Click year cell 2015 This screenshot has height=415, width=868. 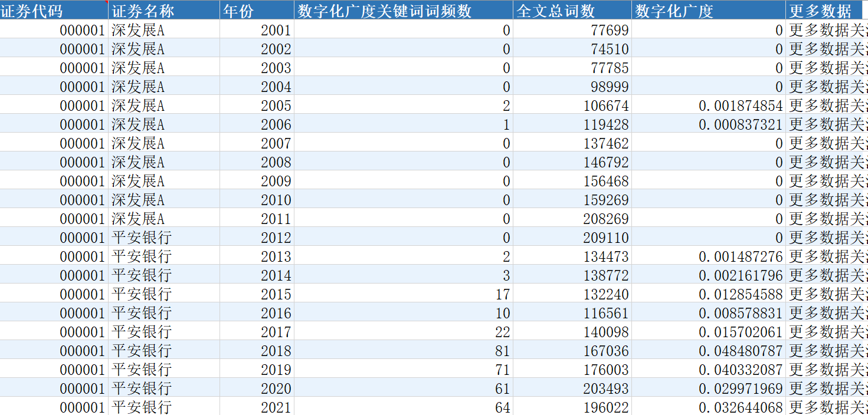(x=257, y=294)
